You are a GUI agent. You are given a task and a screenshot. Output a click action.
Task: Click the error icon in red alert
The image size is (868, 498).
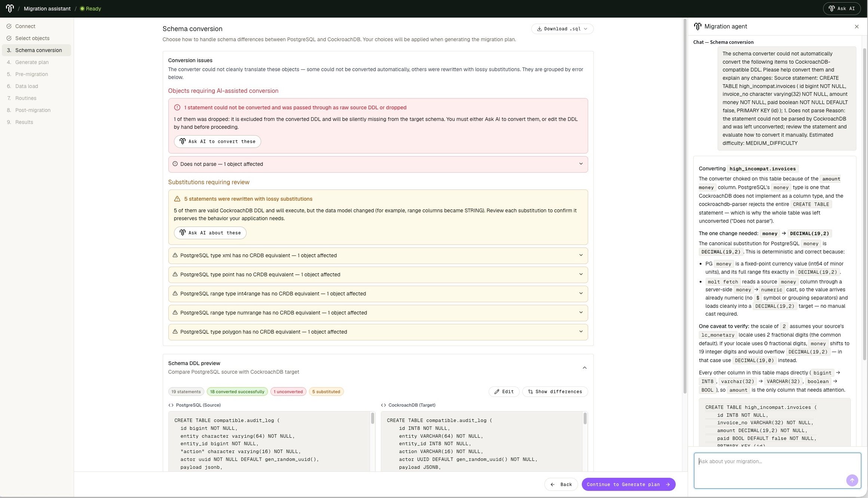[x=177, y=107]
